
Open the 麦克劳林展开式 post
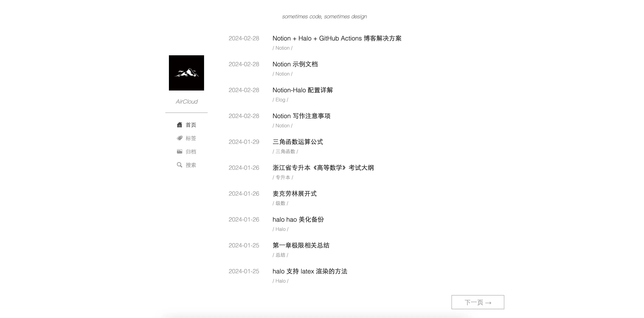coord(294,194)
